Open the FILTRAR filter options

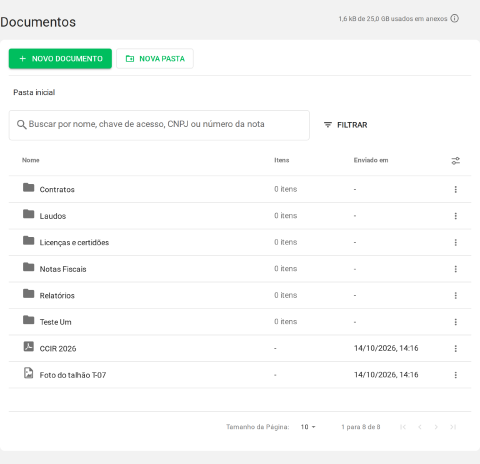346,125
